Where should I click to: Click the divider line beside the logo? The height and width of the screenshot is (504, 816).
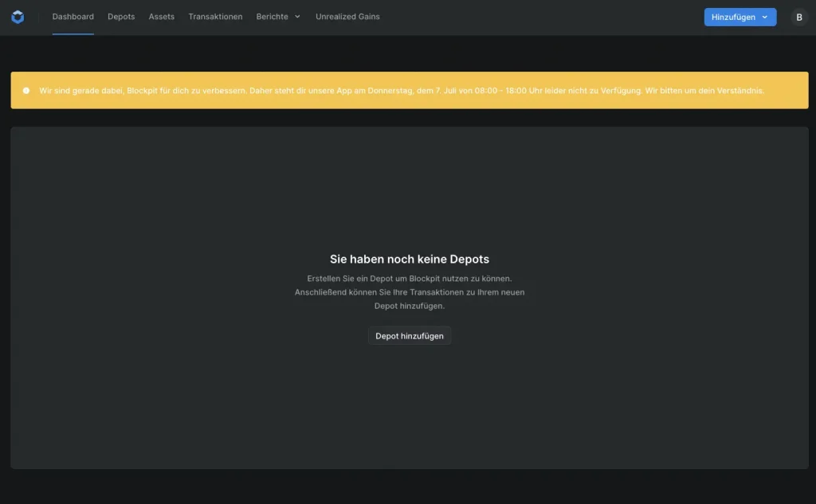click(x=38, y=17)
